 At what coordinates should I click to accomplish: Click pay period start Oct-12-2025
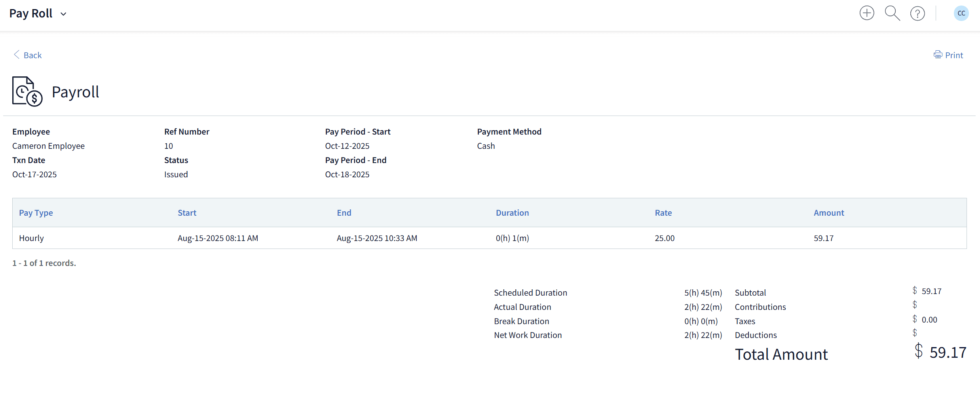(347, 146)
